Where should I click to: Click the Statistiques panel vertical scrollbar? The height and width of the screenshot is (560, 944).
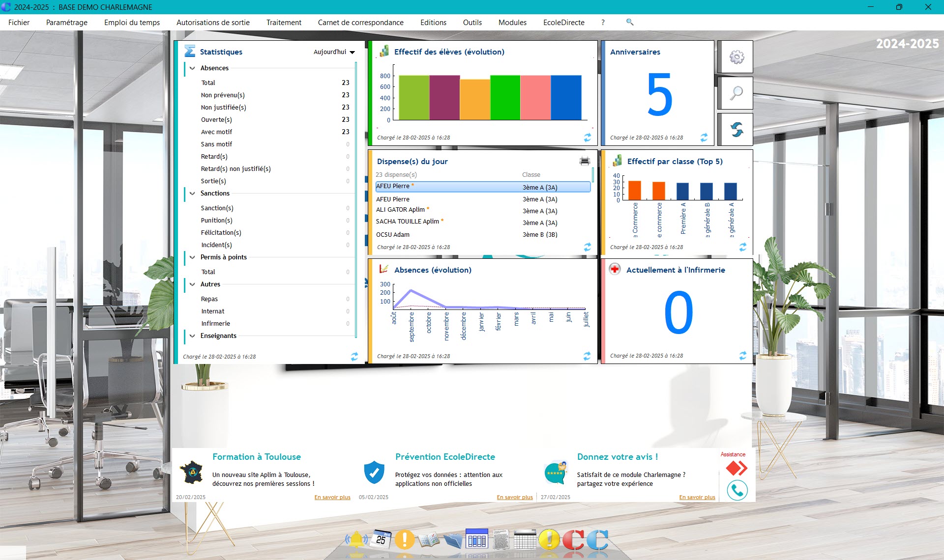point(355,199)
